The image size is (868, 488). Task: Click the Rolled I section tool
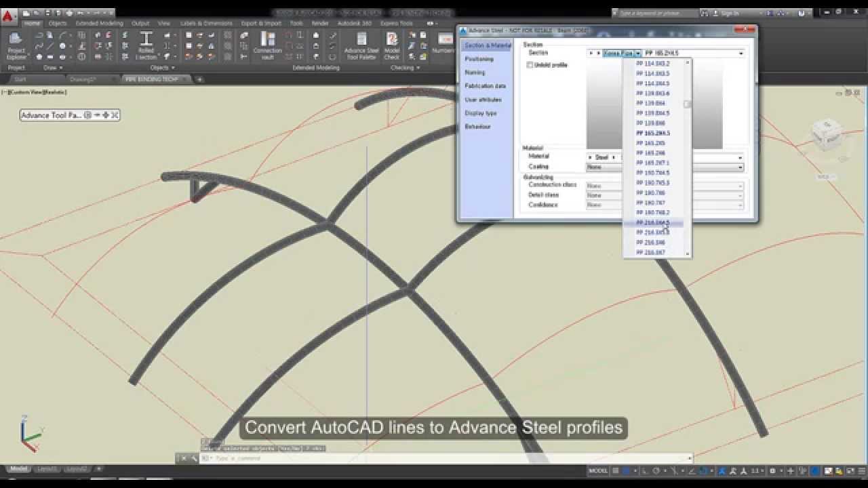click(x=146, y=45)
